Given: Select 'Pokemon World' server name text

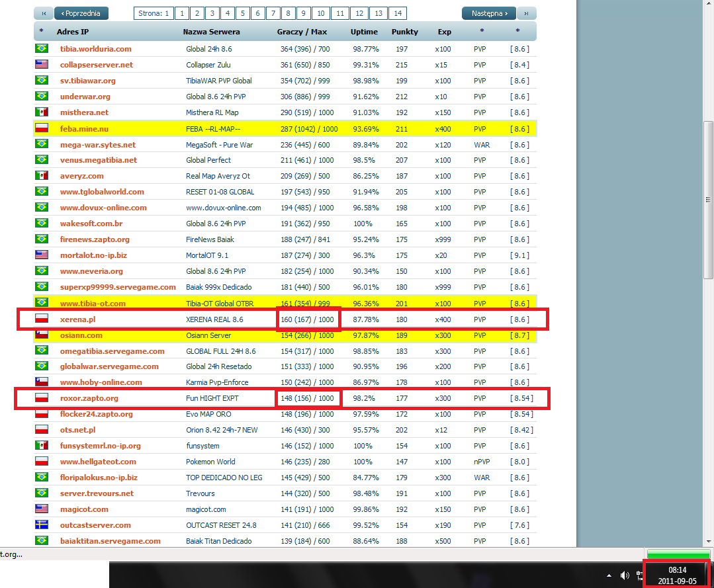Looking at the screenshot, I should point(210,462).
